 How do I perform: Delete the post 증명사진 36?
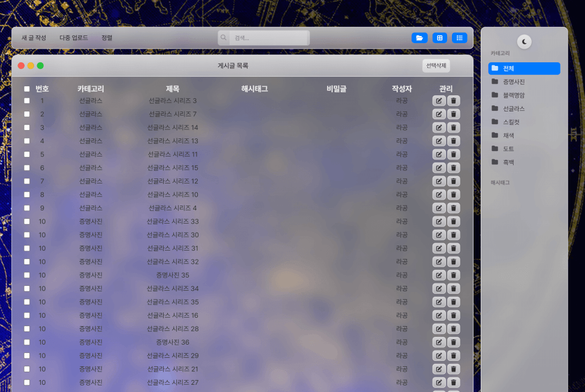(453, 342)
